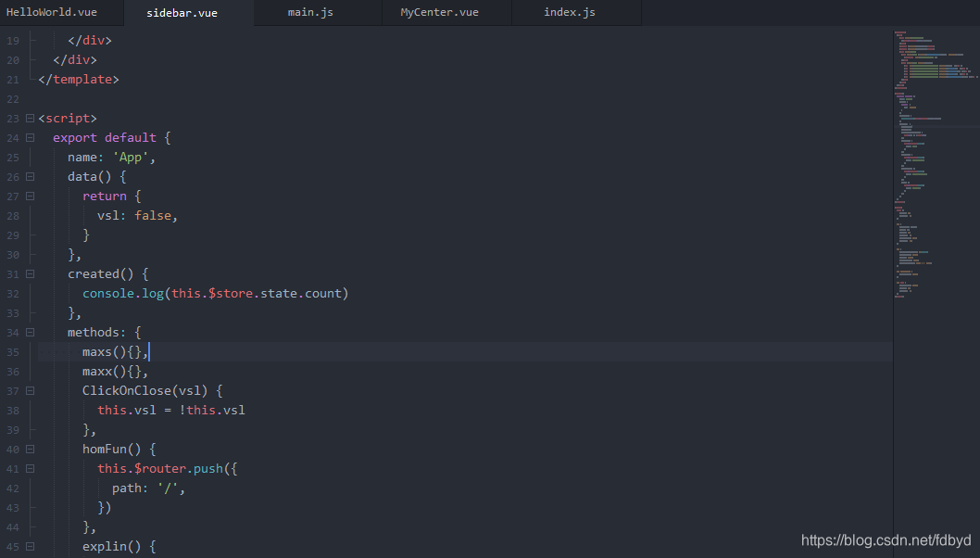Viewport: 980px width, 558px height.
Task: Click 'this.vsl = !this.vsl' line
Action: pos(170,411)
